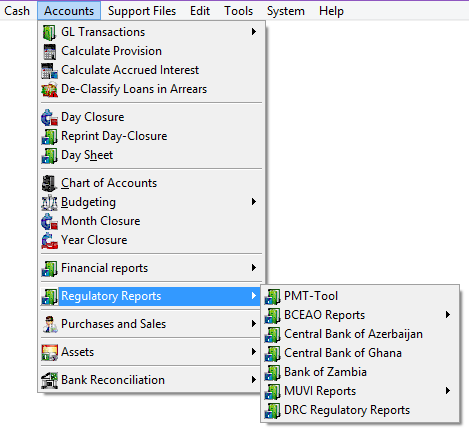The width and height of the screenshot is (469, 434).
Task: Click the Month Closure icon
Action: click(x=49, y=221)
